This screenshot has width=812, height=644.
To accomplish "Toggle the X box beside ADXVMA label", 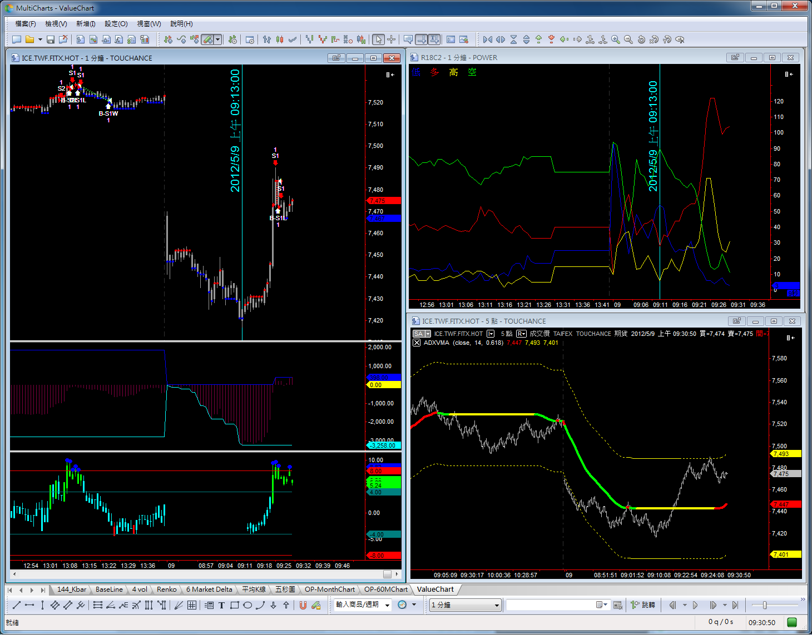I will click(x=417, y=343).
